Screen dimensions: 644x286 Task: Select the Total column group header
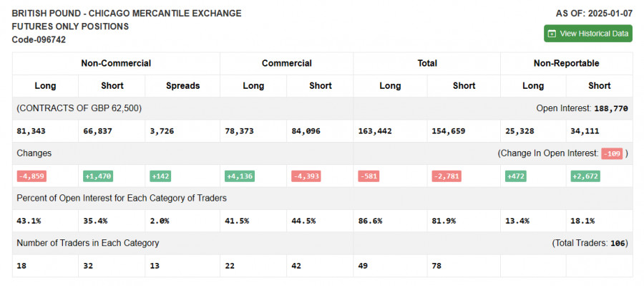427,63
